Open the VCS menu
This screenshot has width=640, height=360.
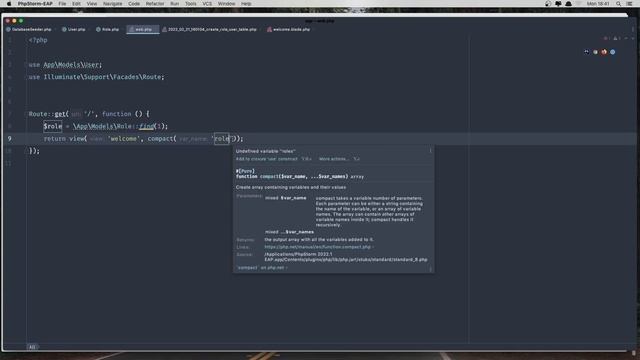pyautogui.click(x=207, y=4)
